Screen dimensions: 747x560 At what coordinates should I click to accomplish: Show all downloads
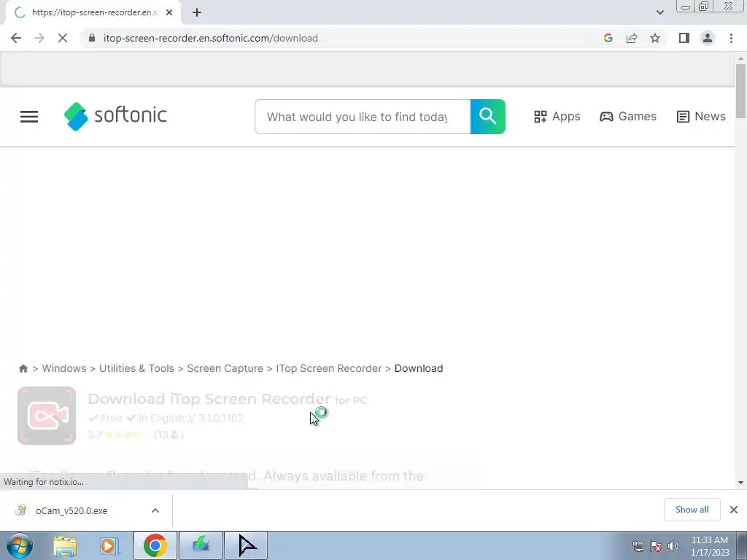(692, 510)
